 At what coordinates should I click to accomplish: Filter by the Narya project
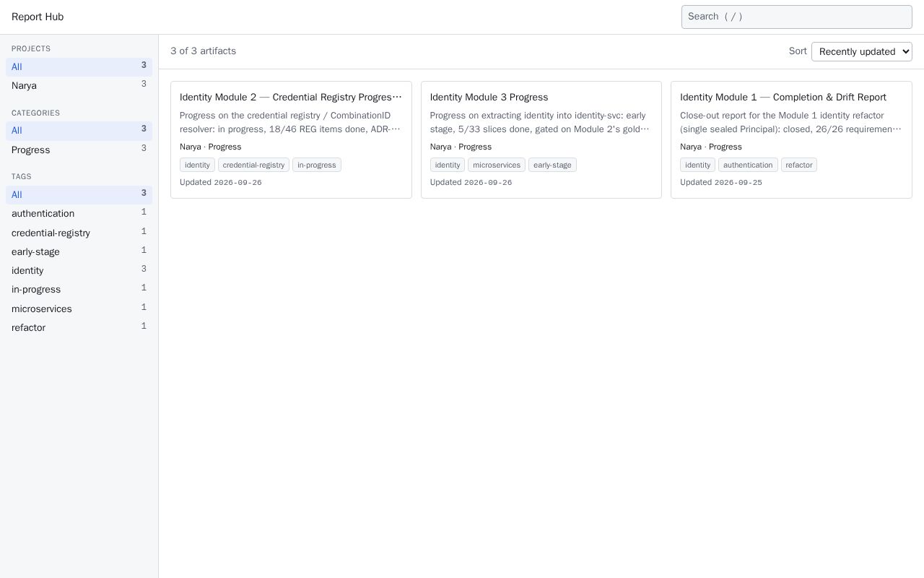(79, 85)
